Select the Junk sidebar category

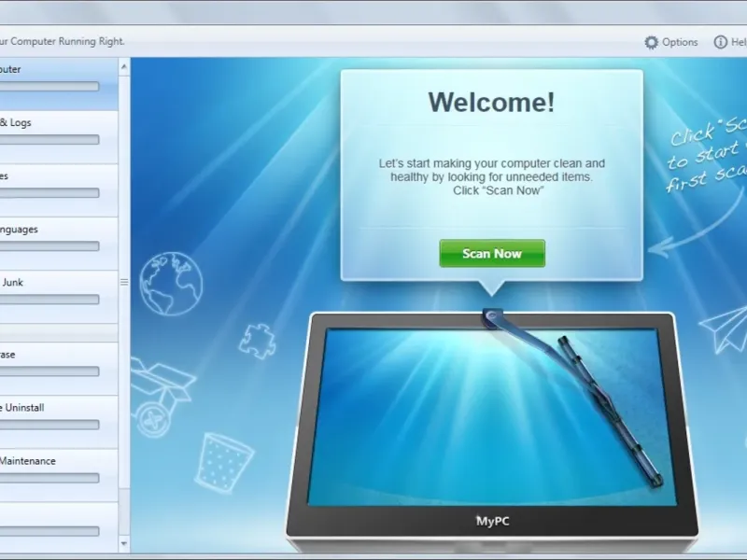pyautogui.click(x=59, y=297)
